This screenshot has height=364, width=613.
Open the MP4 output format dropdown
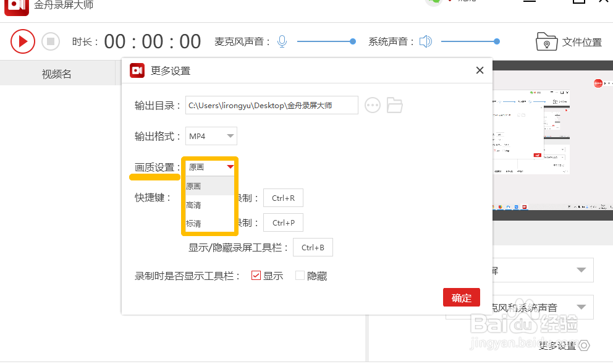[x=211, y=136]
